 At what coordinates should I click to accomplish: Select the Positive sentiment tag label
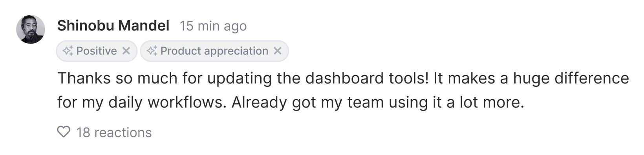point(97,51)
